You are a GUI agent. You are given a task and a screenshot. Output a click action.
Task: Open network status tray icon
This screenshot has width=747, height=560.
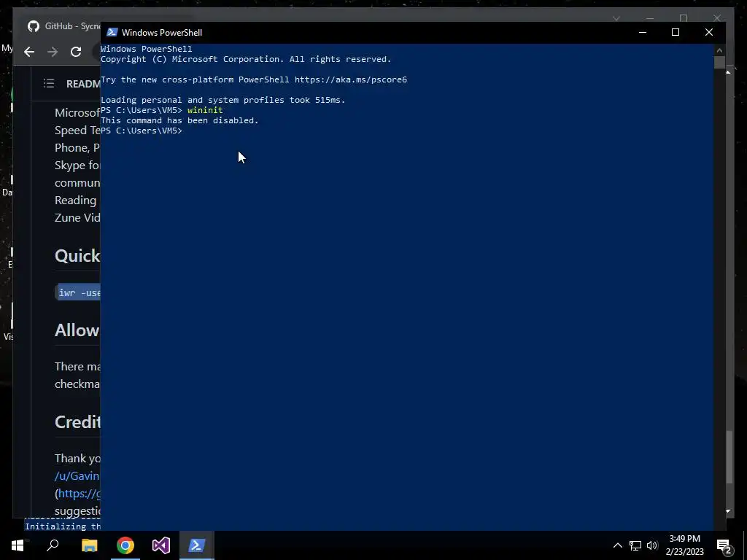coord(635,545)
